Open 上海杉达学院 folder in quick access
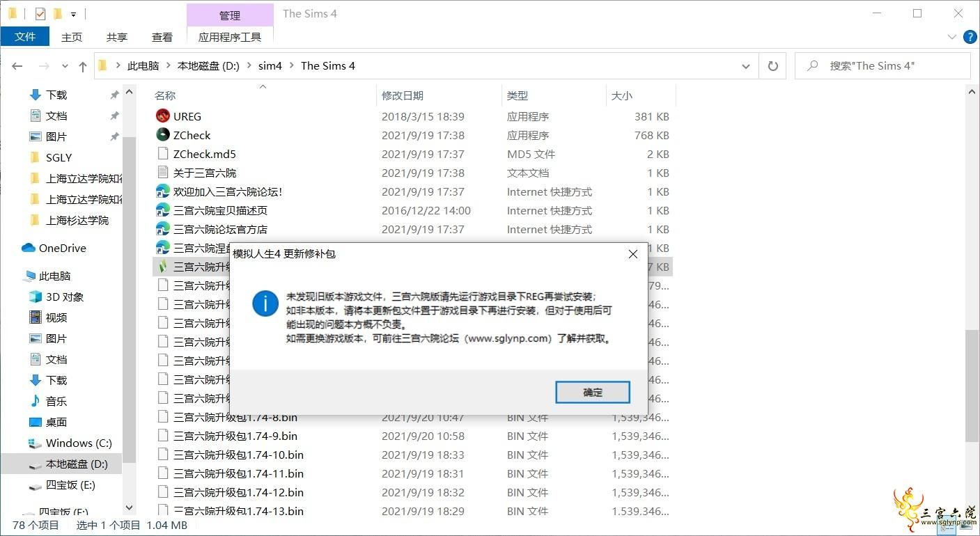Image resolution: width=980 pixels, height=536 pixels. click(x=77, y=220)
